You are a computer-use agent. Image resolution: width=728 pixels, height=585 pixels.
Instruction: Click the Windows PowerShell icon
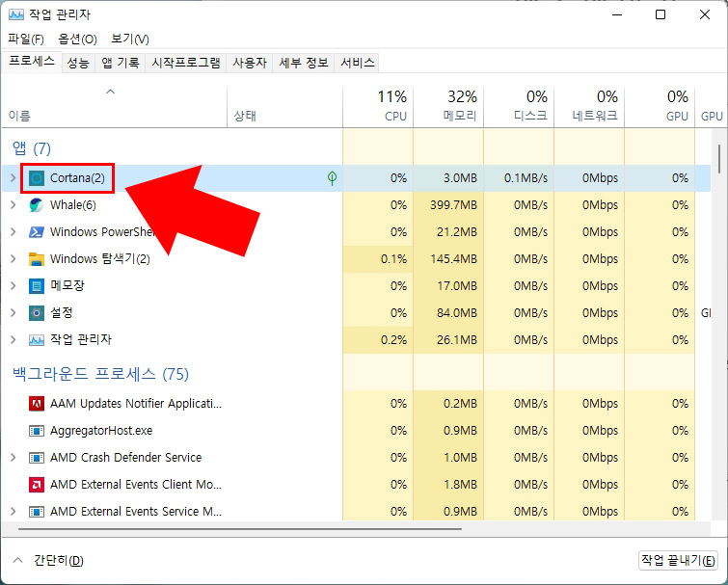37,232
